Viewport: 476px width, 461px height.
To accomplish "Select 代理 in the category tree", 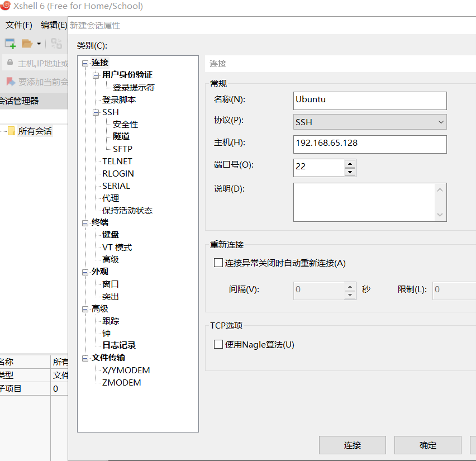I will (111, 198).
